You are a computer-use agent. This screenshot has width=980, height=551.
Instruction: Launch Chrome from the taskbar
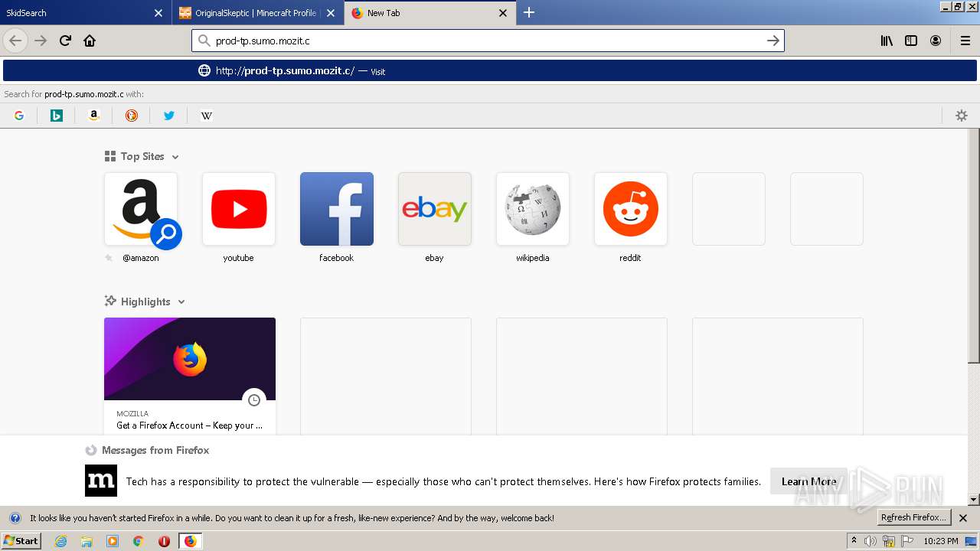click(x=138, y=541)
